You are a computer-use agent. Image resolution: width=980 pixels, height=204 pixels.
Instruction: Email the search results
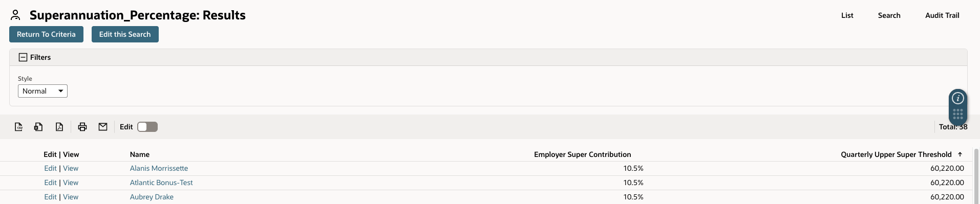tap(103, 127)
